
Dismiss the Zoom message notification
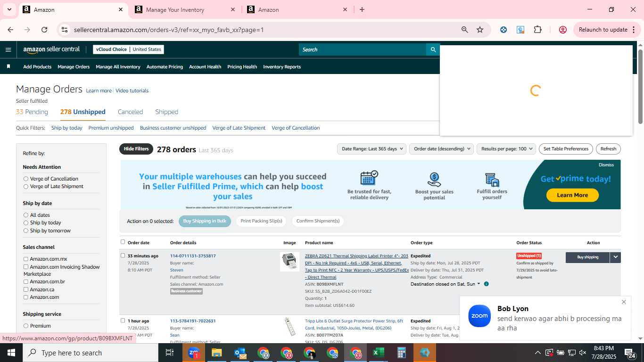(624, 302)
